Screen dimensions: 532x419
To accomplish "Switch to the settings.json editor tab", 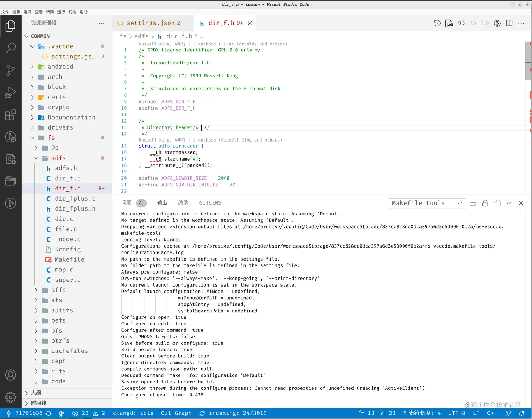I will pos(153,23).
